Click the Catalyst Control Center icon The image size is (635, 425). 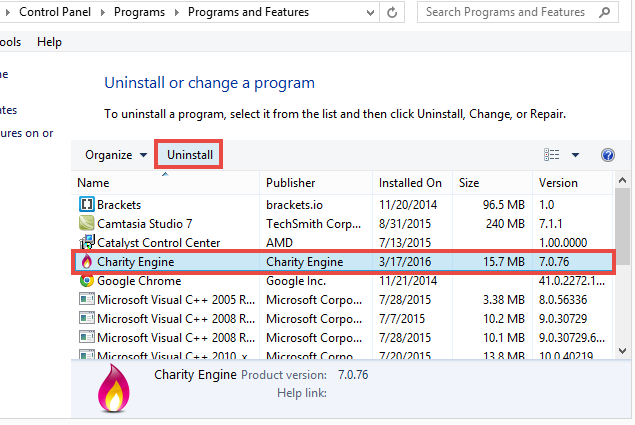click(x=87, y=242)
